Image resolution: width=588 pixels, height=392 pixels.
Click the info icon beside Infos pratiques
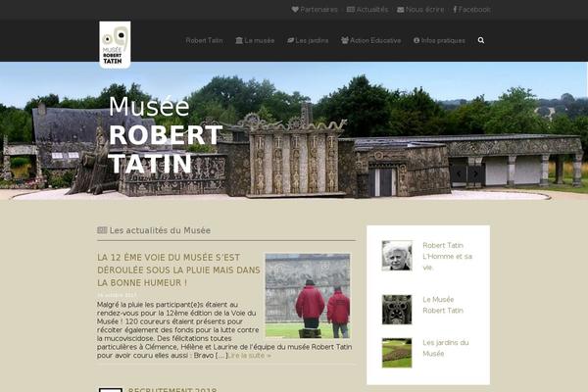click(x=416, y=40)
